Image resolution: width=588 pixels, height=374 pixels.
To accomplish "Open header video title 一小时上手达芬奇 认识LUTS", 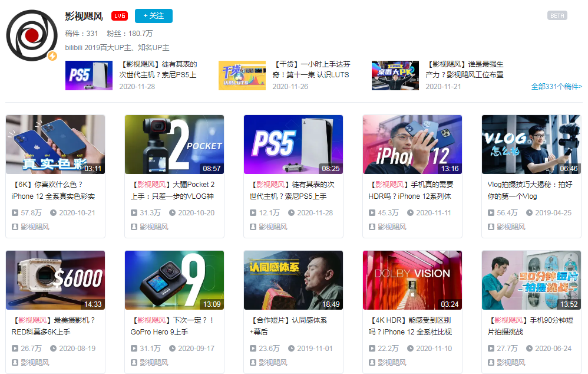I will point(311,70).
